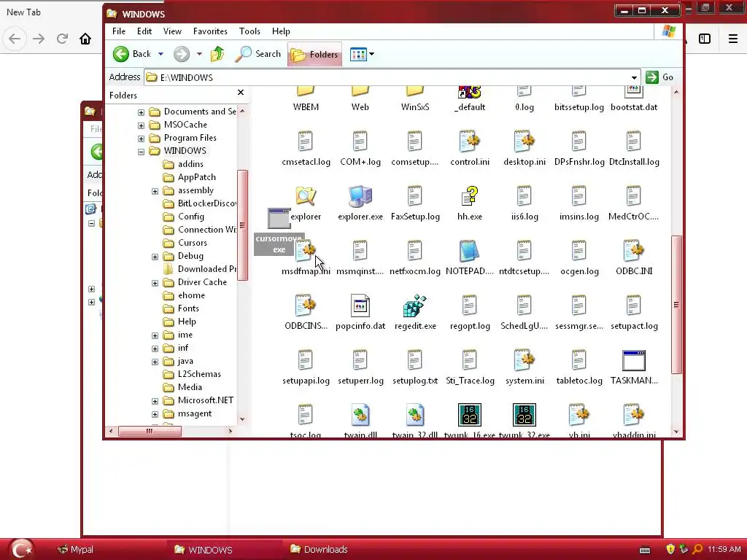This screenshot has height=560, width=747.
Task: Select the TASKMAN window icon
Action: point(634,360)
